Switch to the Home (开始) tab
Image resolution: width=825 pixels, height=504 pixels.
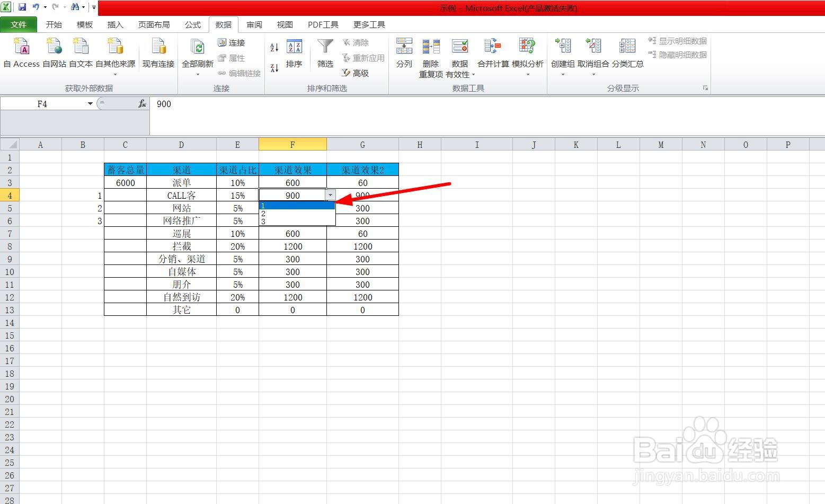pyautogui.click(x=54, y=24)
